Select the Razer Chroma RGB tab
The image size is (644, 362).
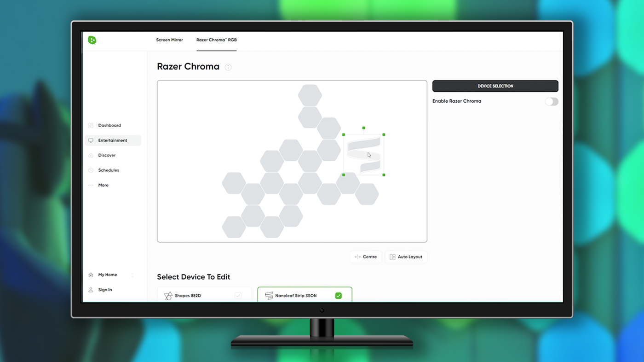pyautogui.click(x=216, y=40)
